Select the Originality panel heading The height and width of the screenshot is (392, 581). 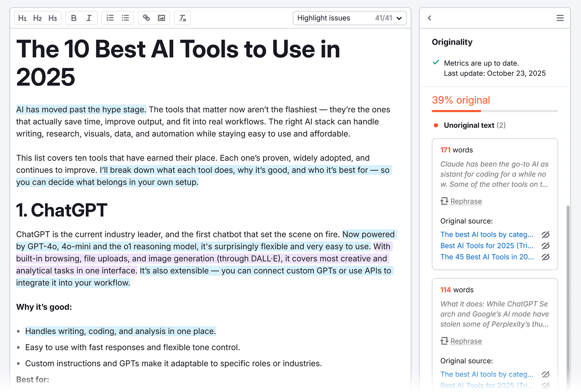[x=452, y=42]
